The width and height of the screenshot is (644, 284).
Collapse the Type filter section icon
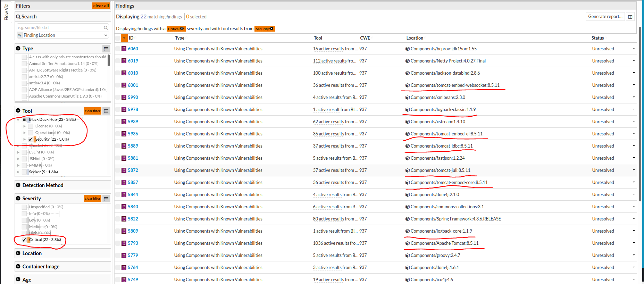click(x=18, y=48)
